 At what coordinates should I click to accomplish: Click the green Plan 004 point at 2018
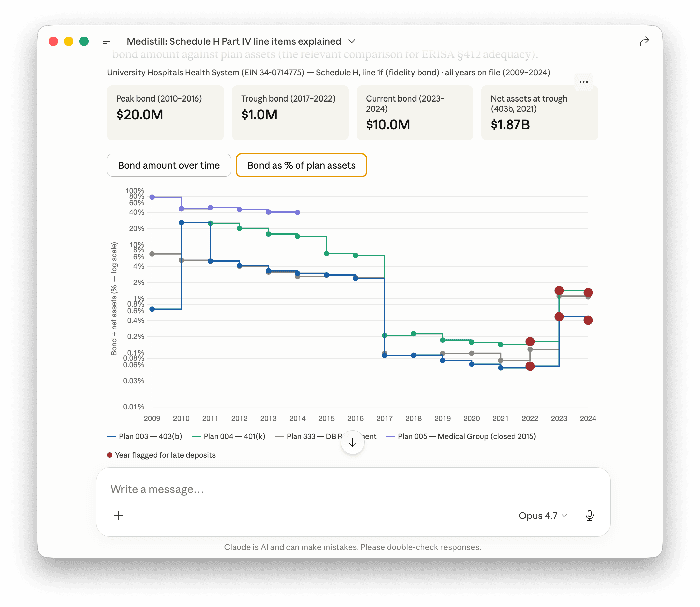(414, 334)
